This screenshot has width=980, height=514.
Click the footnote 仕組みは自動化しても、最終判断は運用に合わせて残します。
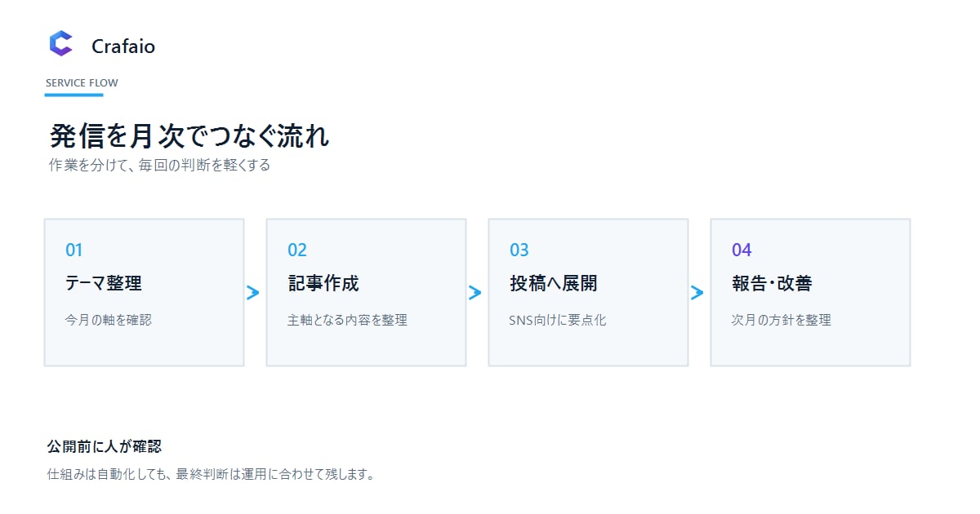211,474
